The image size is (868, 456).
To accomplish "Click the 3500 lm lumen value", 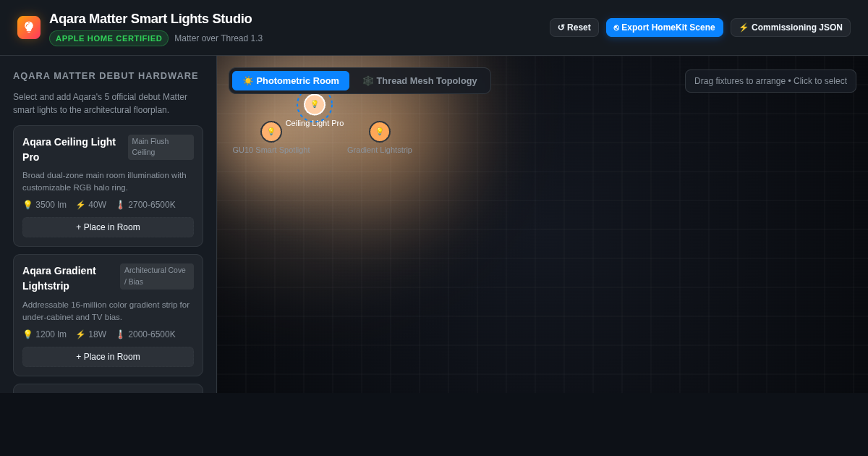I will [x=45, y=205].
